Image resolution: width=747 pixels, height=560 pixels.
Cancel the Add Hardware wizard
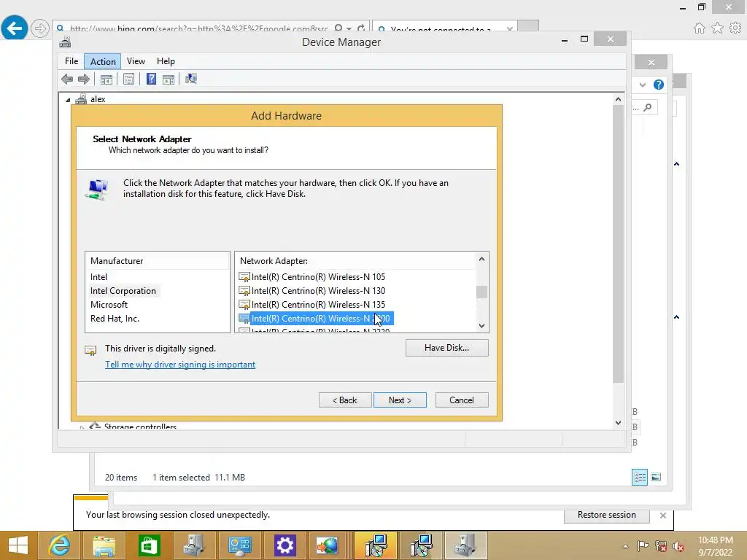[x=462, y=400]
